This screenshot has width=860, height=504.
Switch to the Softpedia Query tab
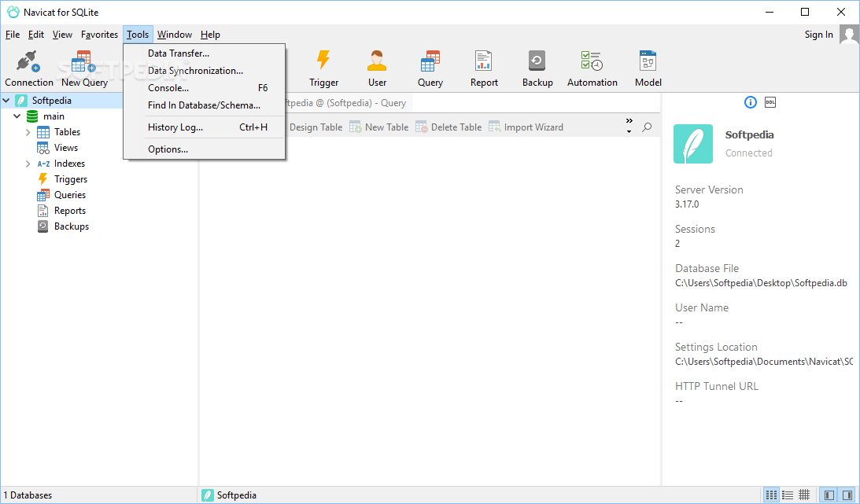(347, 103)
